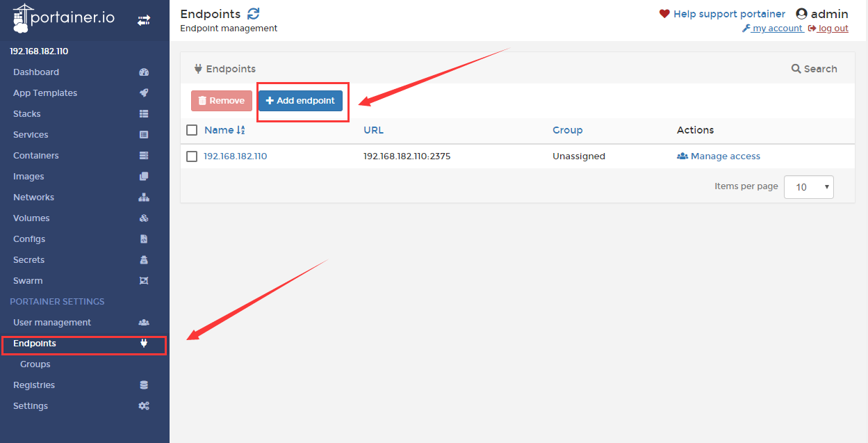Click the log out link
Screen dimensions: 868x443
pyautogui.click(x=828, y=29)
